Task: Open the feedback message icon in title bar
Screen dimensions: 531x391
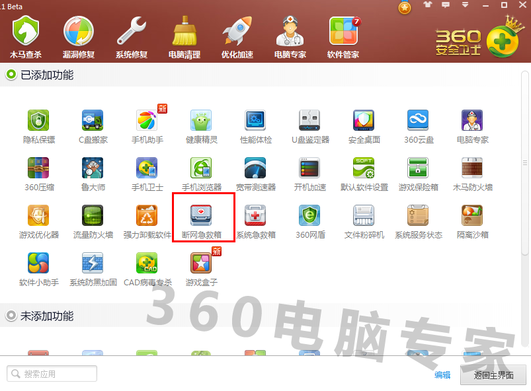Action: coord(446,5)
